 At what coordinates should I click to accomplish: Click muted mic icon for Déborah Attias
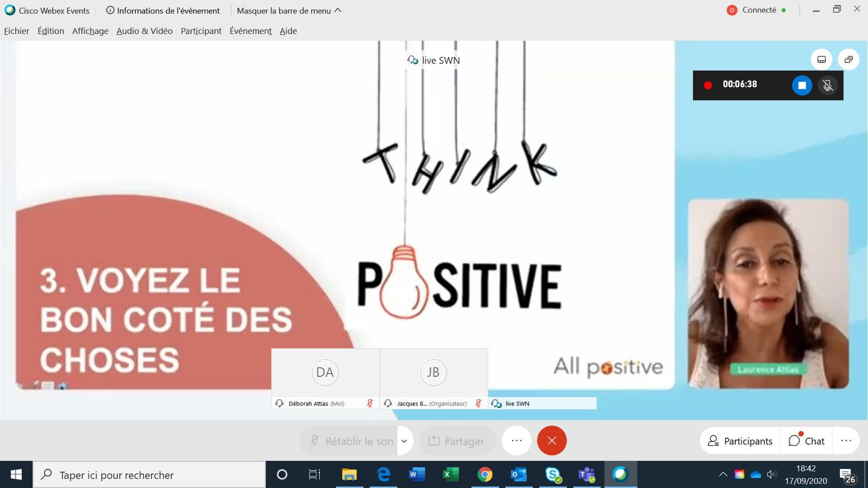370,403
